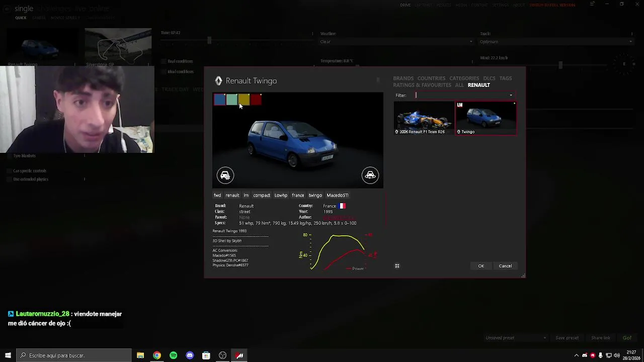644x362 pixels.
Task: Adjust the Time slider handle
Action: point(209,40)
